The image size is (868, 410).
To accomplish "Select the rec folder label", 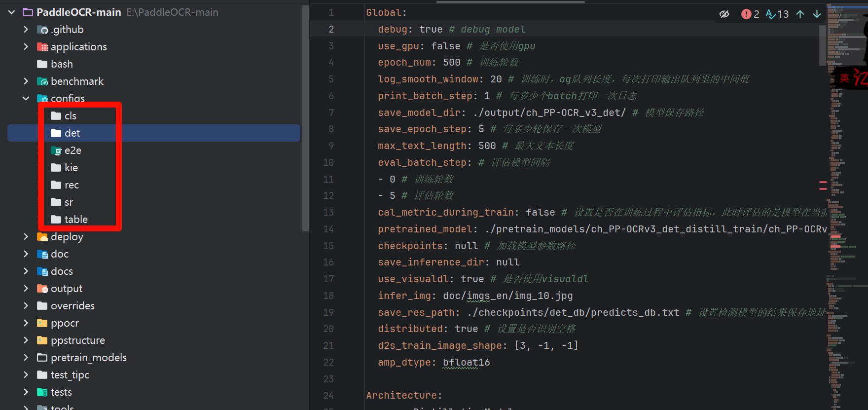I will [72, 185].
